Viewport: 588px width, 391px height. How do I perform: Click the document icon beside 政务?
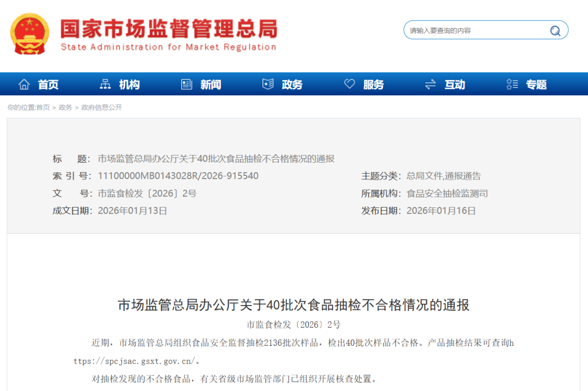tap(268, 84)
